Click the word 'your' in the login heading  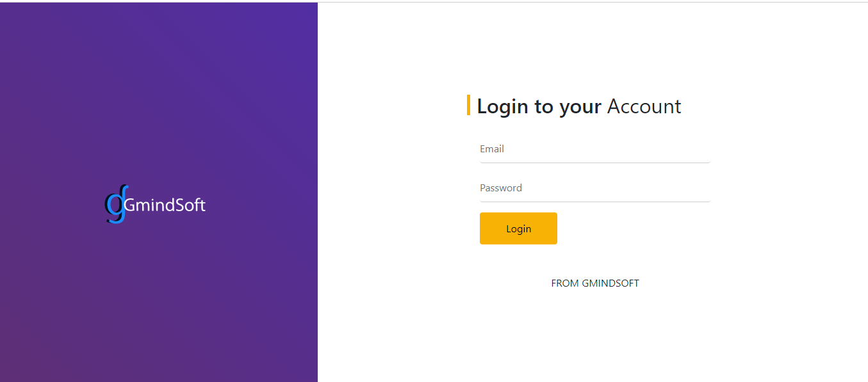click(x=580, y=107)
